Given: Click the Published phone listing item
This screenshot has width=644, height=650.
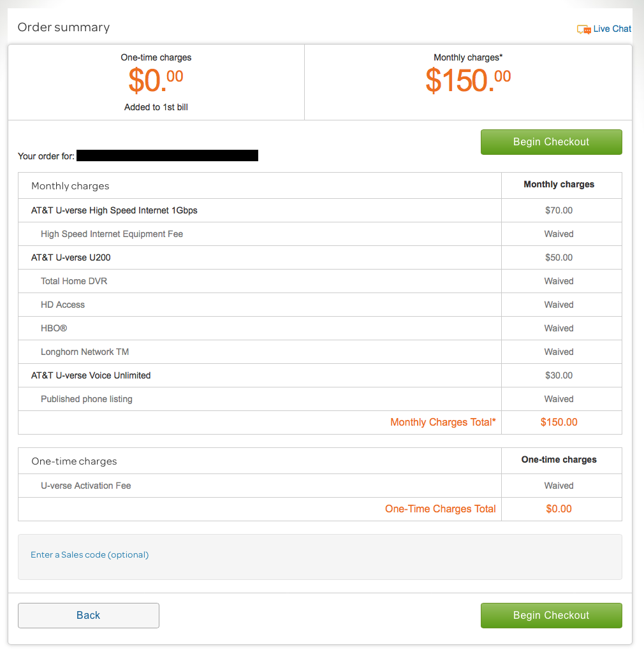Looking at the screenshot, I should point(86,399).
